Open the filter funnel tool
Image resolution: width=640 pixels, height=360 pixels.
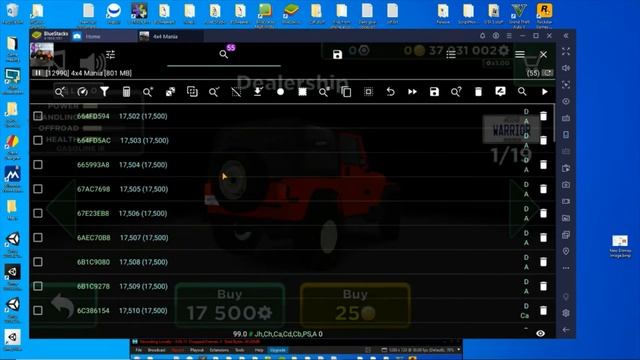pos(104,92)
